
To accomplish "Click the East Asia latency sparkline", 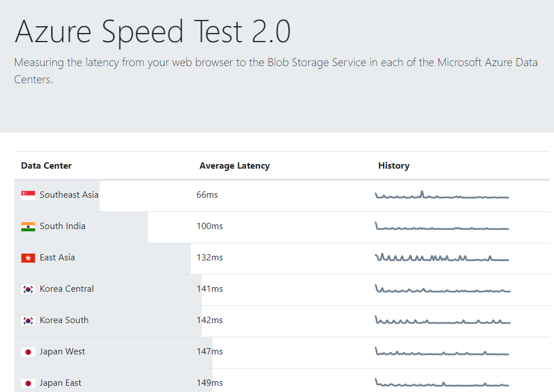I will (x=442, y=257).
